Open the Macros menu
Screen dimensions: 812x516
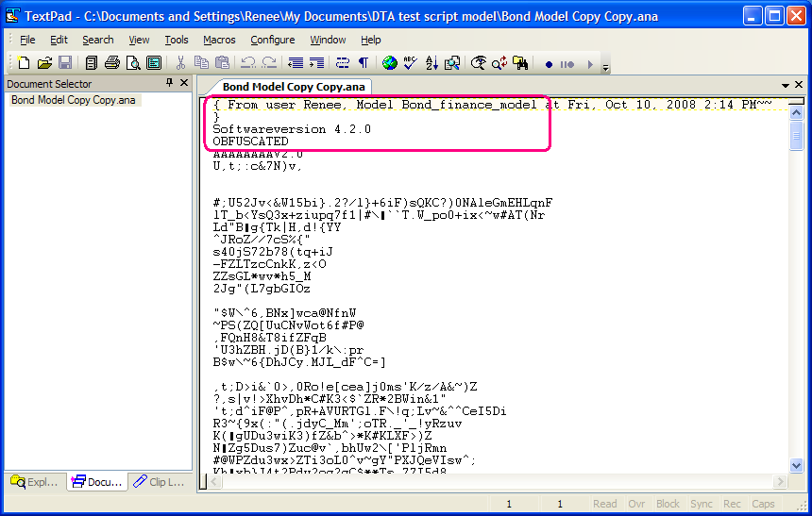coord(219,40)
